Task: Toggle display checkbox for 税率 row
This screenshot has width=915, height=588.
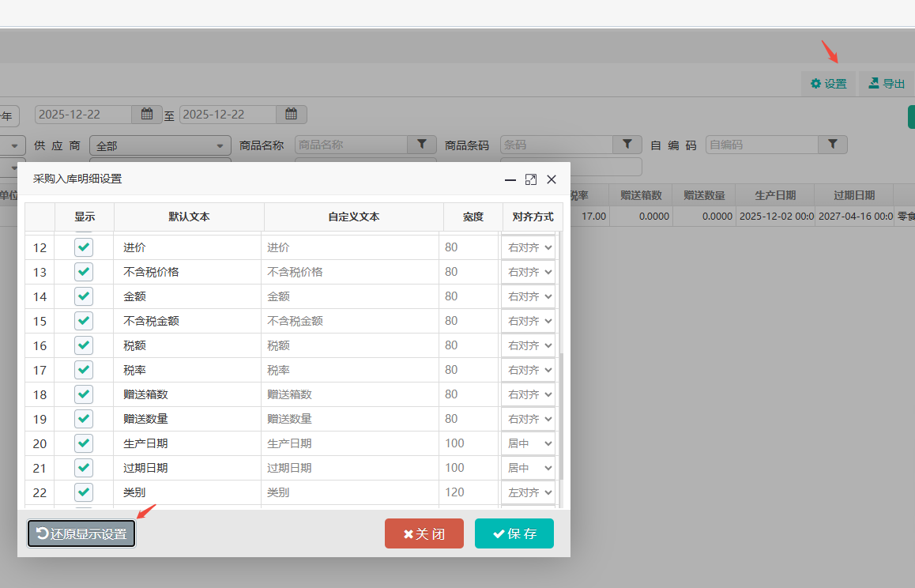Action: click(84, 370)
